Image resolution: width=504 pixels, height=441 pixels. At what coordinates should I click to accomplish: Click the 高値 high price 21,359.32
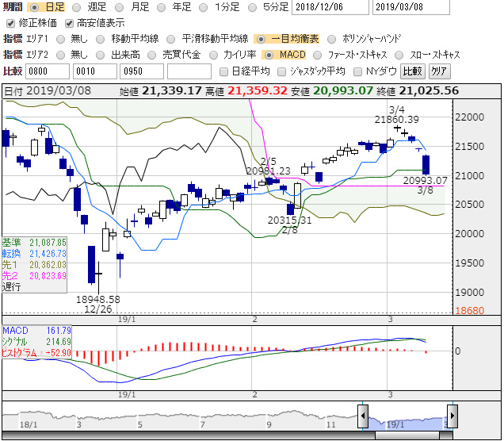[258, 91]
